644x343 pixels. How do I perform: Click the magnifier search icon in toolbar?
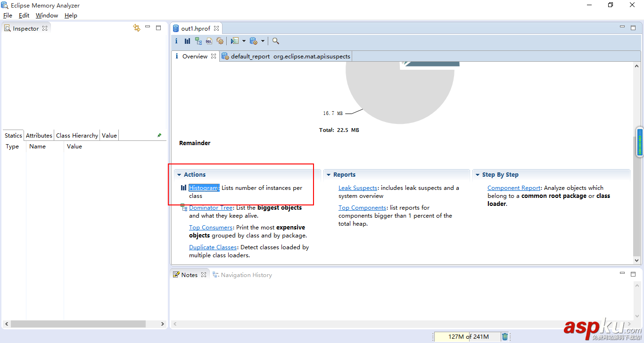click(276, 41)
